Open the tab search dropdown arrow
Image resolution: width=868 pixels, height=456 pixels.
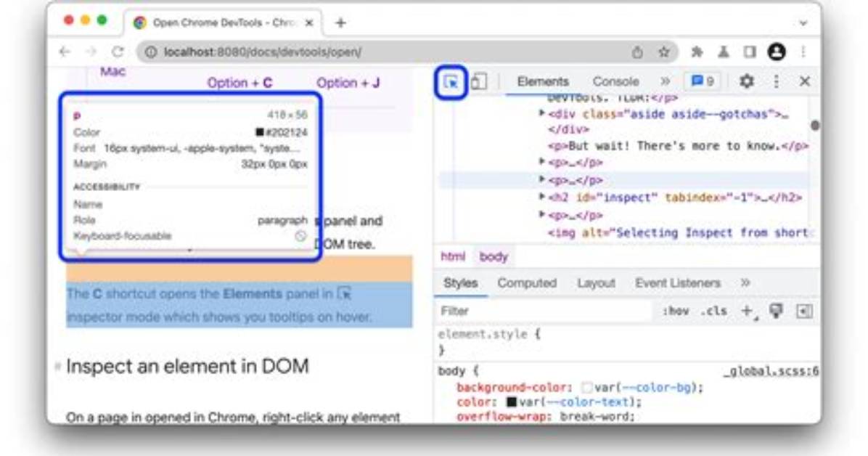click(x=803, y=23)
